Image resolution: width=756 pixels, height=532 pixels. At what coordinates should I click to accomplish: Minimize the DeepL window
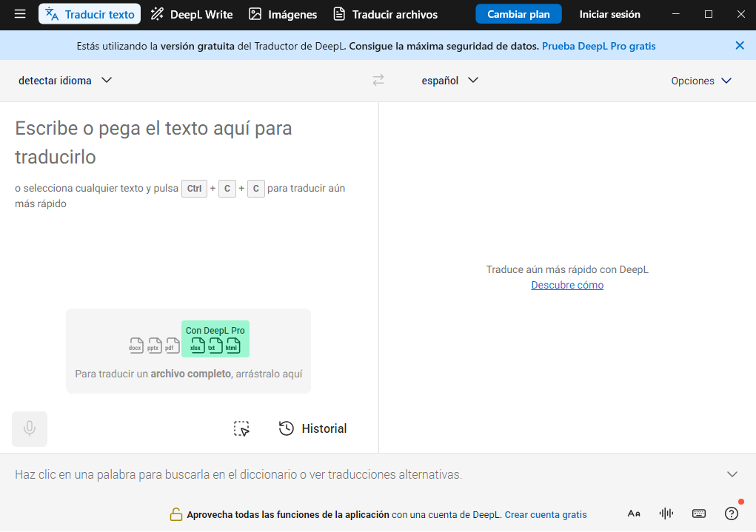tap(676, 14)
